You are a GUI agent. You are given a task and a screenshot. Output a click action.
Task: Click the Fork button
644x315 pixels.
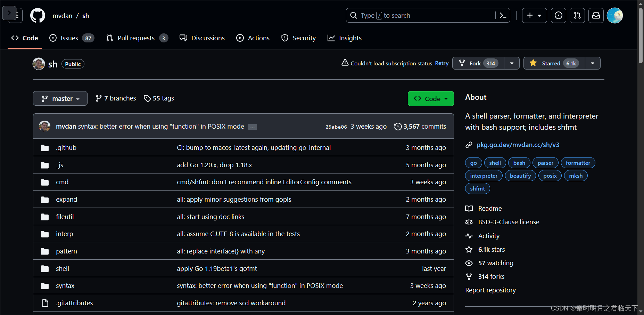pos(478,63)
